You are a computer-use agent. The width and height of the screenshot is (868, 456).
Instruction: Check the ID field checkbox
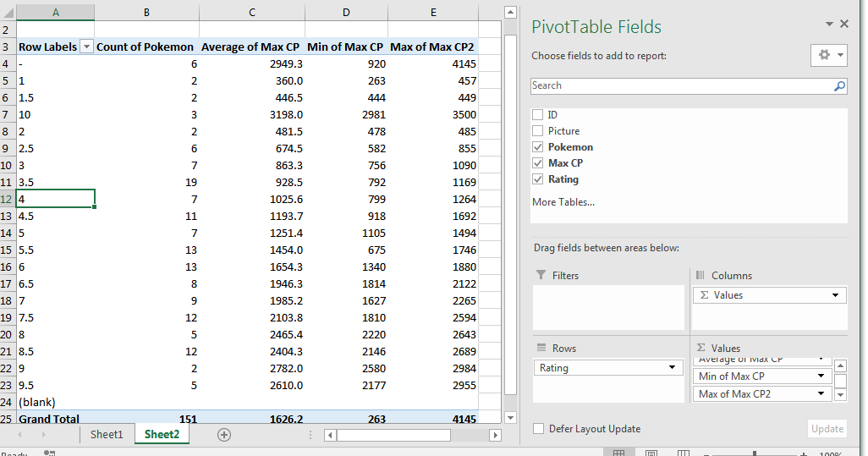(537, 114)
